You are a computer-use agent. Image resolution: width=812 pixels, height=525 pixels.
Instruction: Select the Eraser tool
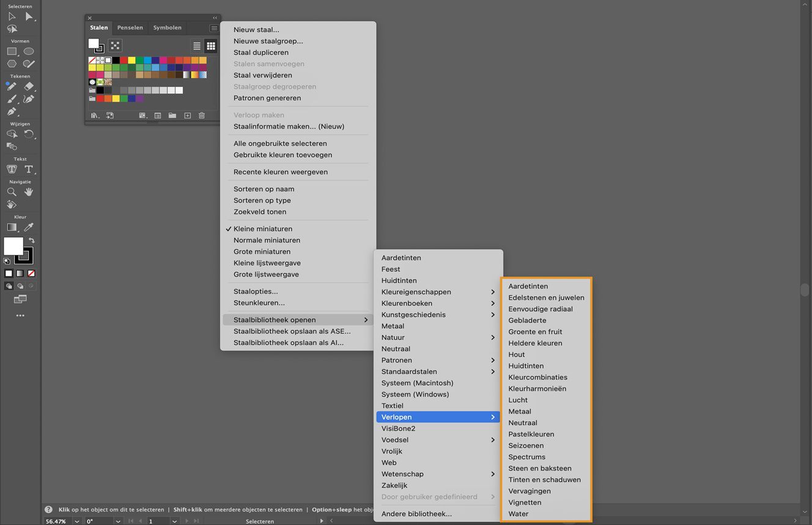[x=29, y=86]
